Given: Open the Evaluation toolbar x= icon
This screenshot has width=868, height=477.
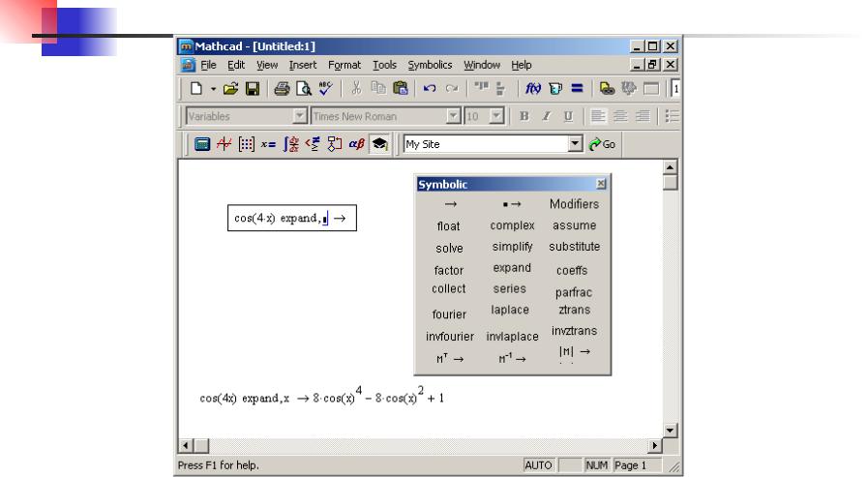Looking at the screenshot, I should 268,144.
